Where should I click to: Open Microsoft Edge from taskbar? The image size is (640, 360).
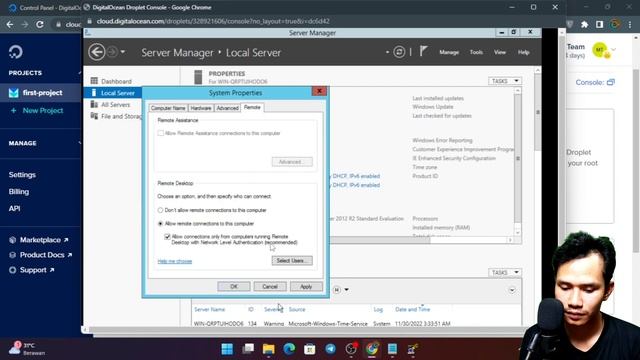click(x=289, y=349)
